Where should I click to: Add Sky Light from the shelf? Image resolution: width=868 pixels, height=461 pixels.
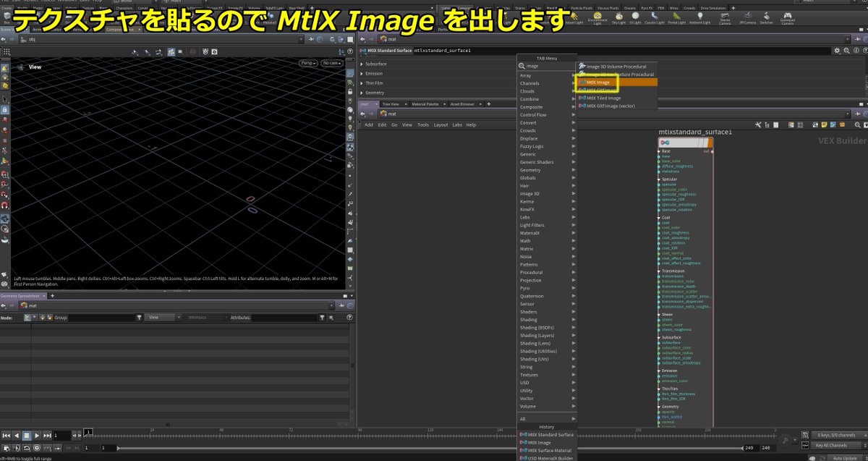(619, 18)
